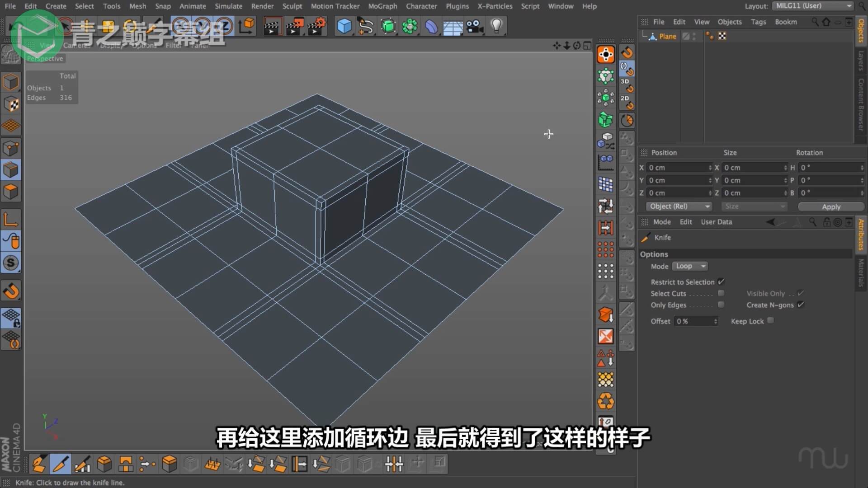Click the Offset percentage stepper arrows
Viewport: 868px width, 488px height.
coord(715,321)
